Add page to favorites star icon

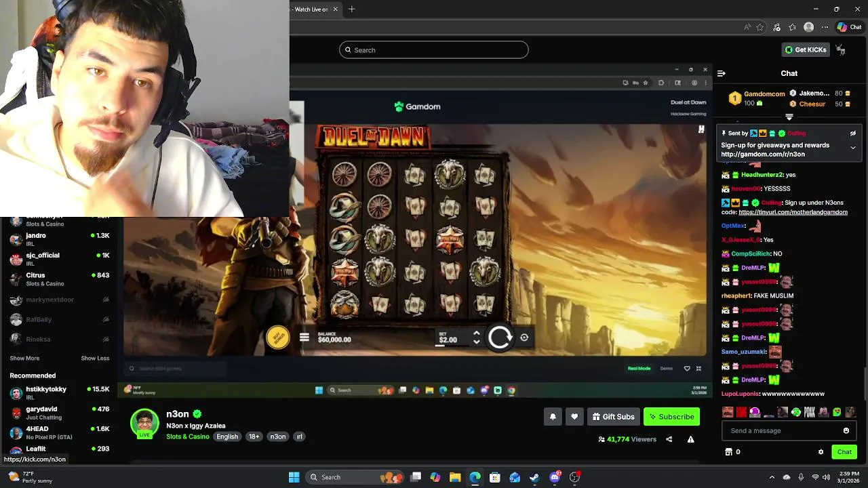click(760, 27)
